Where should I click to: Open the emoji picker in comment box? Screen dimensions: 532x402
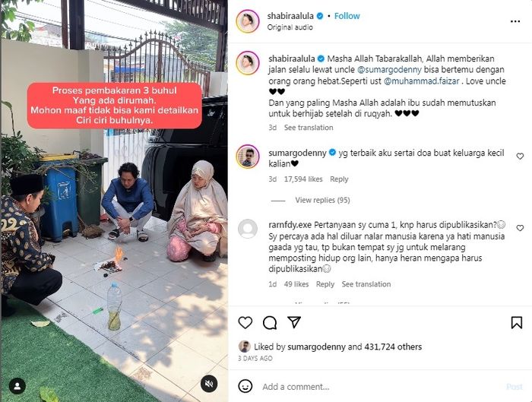point(245,386)
